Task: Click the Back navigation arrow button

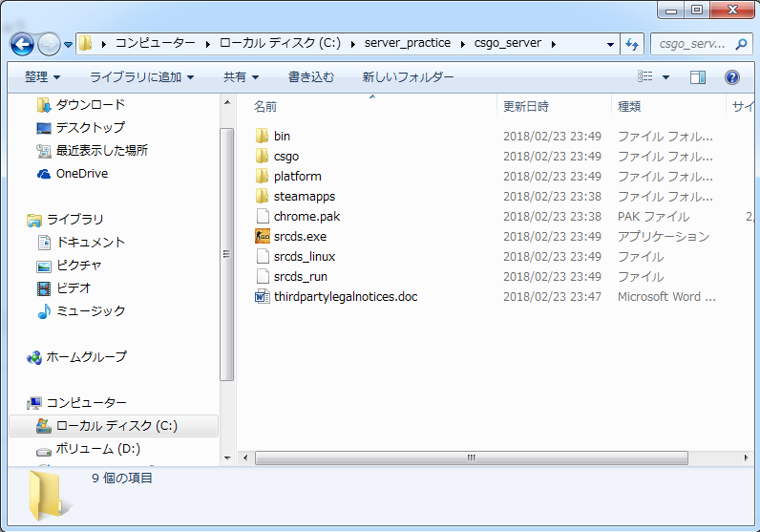Action: tap(22, 45)
